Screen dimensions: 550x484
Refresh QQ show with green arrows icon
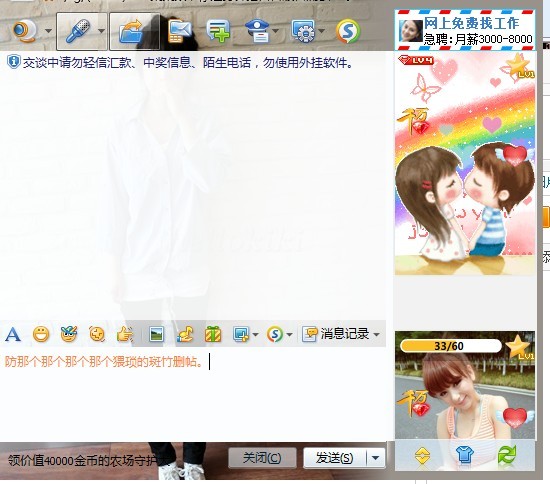pos(507,455)
